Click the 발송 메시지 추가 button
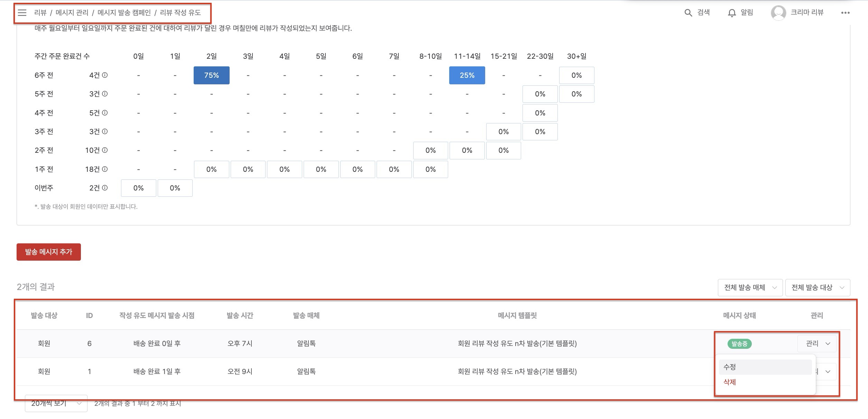This screenshot has height=419, width=868. 48,252
